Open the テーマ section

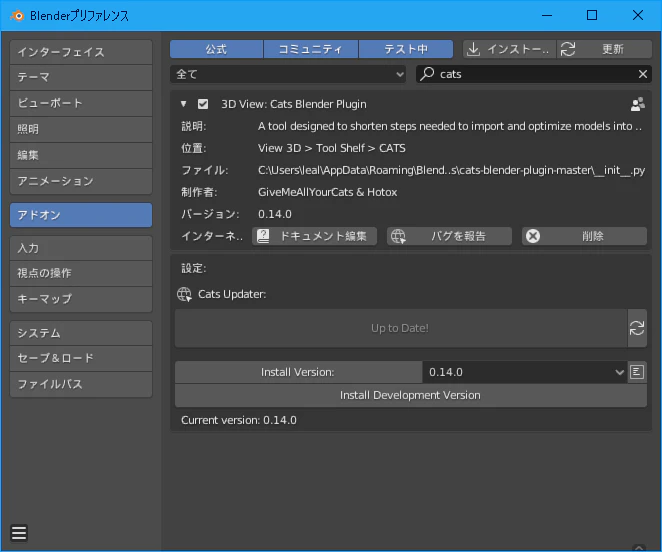[81, 77]
